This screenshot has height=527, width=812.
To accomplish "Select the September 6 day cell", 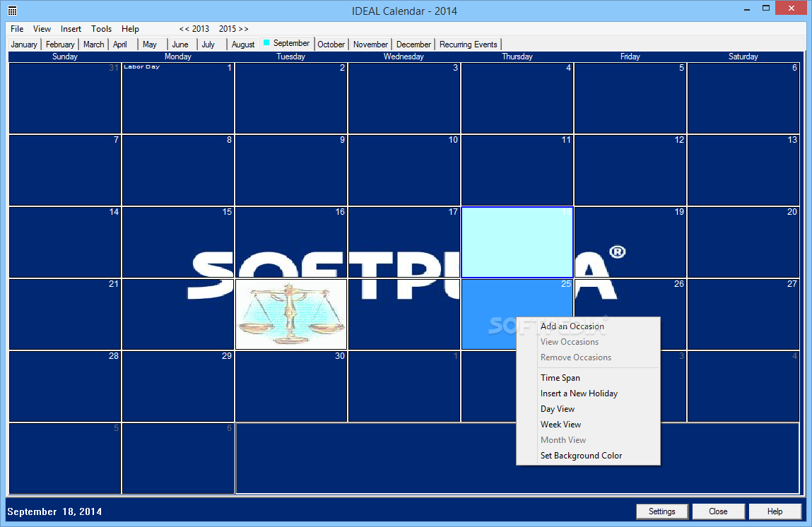I will point(743,98).
